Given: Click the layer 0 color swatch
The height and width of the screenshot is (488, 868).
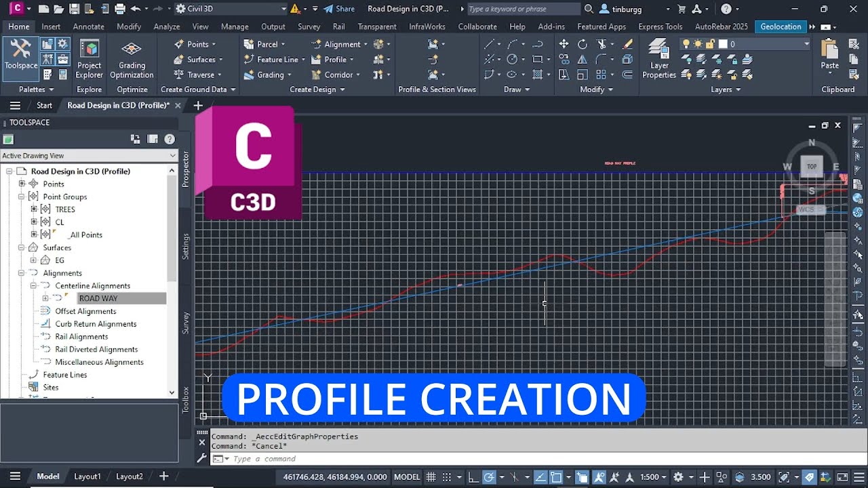Looking at the screenshot, I should pyautogui.click(x=723, y=44).
